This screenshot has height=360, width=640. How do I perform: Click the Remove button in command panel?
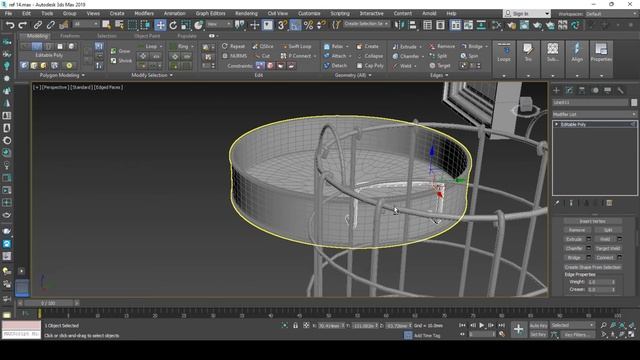click(577, 230)
